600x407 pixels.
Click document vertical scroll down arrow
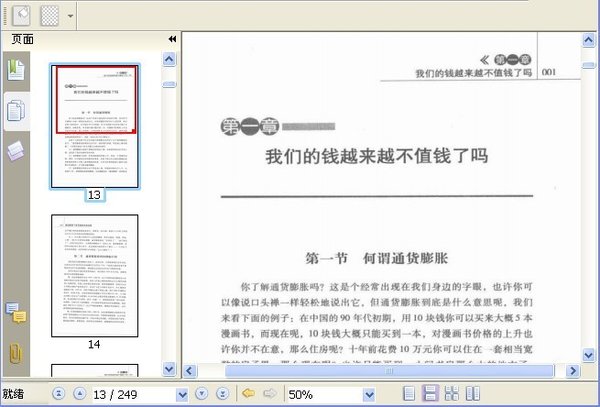pyautogui.click(x=589, y=355)
